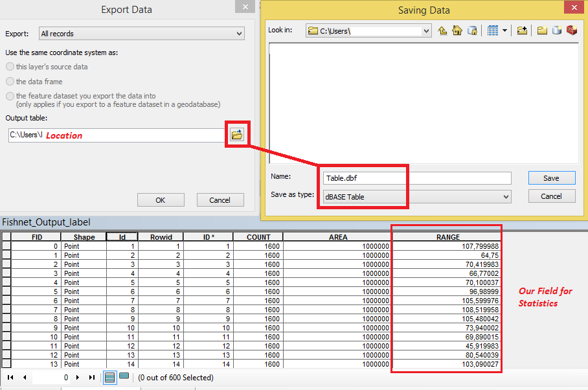Click the New File Geodatabase icon
Viewport: 588px width, 390px height.
[x=557, y=30]
